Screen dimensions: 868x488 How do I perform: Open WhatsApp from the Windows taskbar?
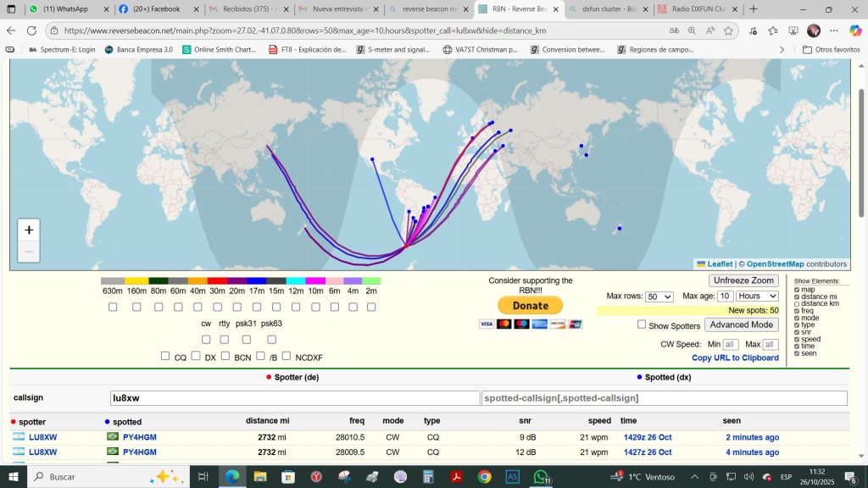pyautogui.click(x=540, y=477)
